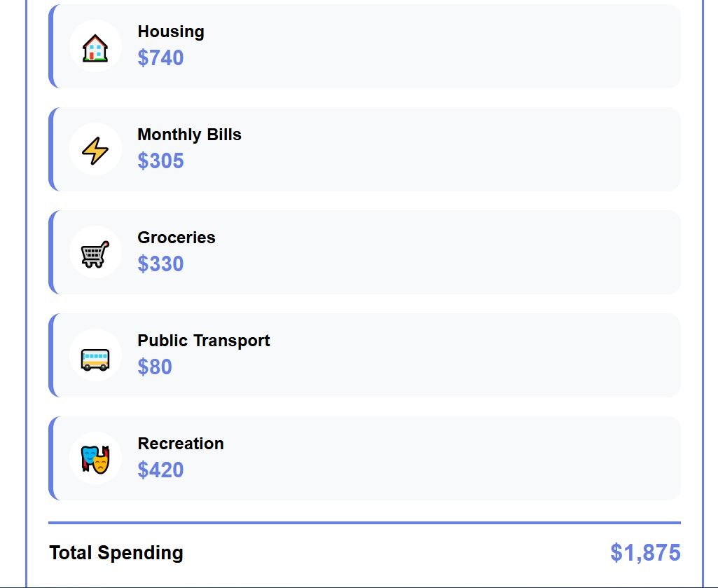Image resolution: width=718 pixels, height=588 pixels.
Task: Click the theater masks Recreation icon
Action: coord(95,460)
